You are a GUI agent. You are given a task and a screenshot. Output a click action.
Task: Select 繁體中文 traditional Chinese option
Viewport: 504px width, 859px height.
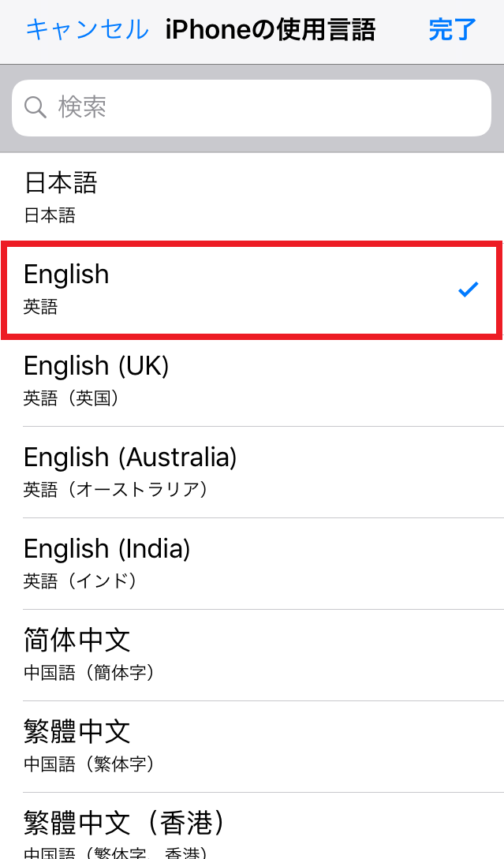tap(252, 747)
